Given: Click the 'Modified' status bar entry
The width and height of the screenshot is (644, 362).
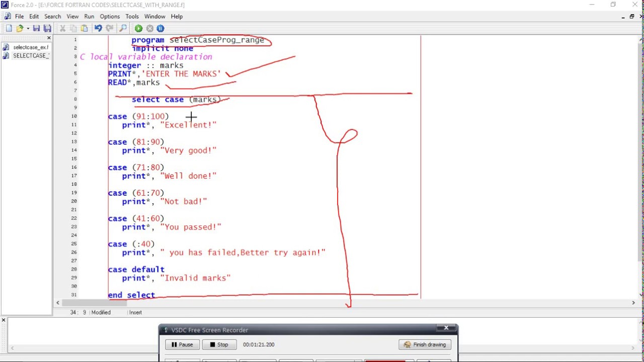Looking at the screenshot, I should (x=101, y=312).
